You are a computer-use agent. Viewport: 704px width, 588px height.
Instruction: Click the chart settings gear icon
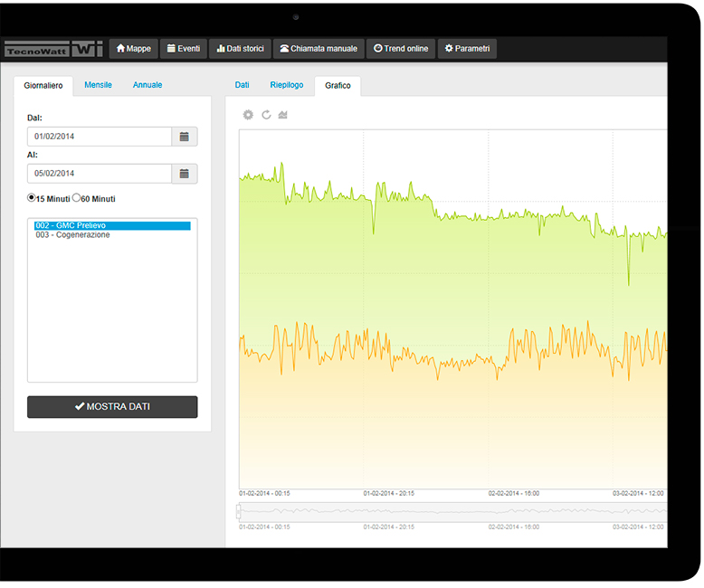248,115
